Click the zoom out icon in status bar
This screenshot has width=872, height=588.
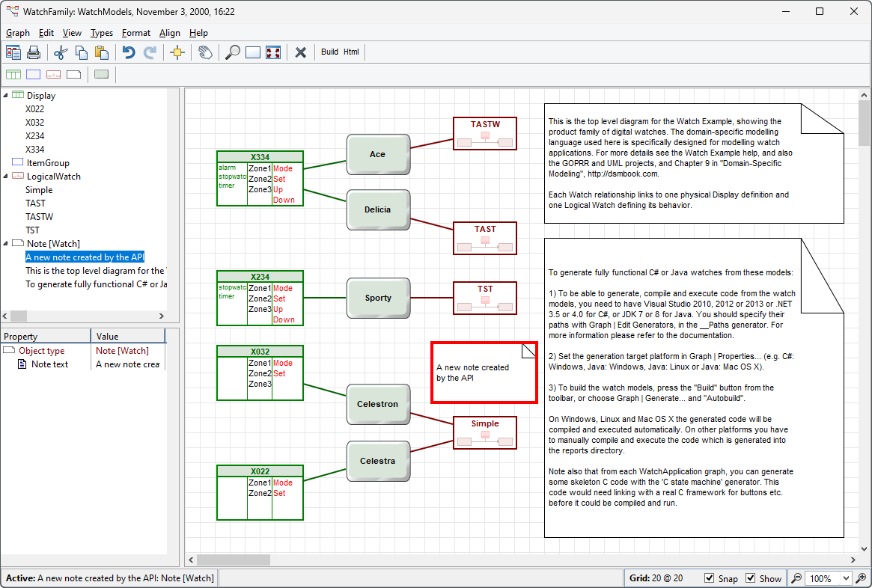pos(796,578)
